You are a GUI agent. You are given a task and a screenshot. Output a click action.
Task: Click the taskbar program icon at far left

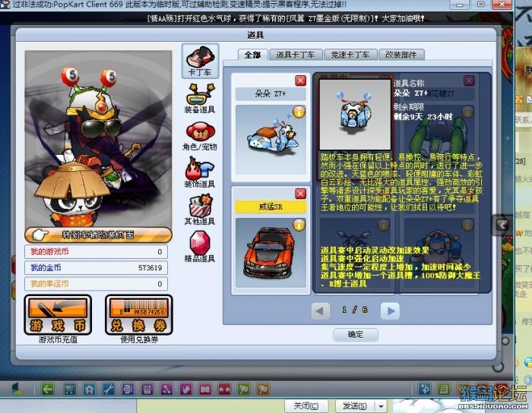[16, 389]
